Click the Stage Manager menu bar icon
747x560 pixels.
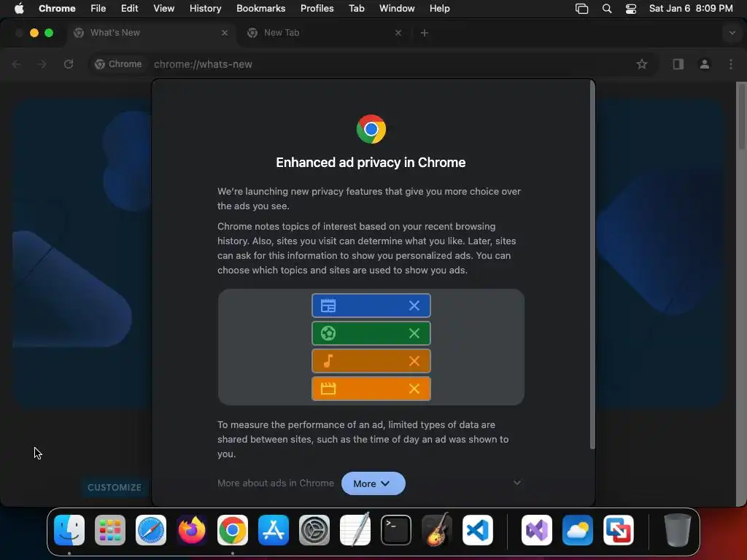point(581,9)
